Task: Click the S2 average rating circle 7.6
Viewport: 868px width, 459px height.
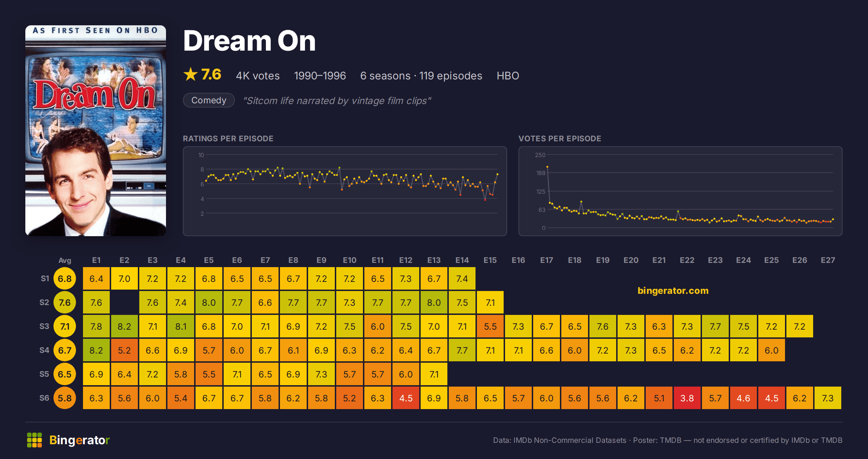Action: point(65,303)
